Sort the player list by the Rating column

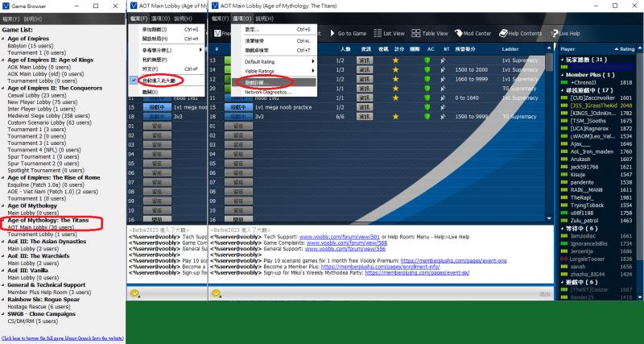[626, 49]
